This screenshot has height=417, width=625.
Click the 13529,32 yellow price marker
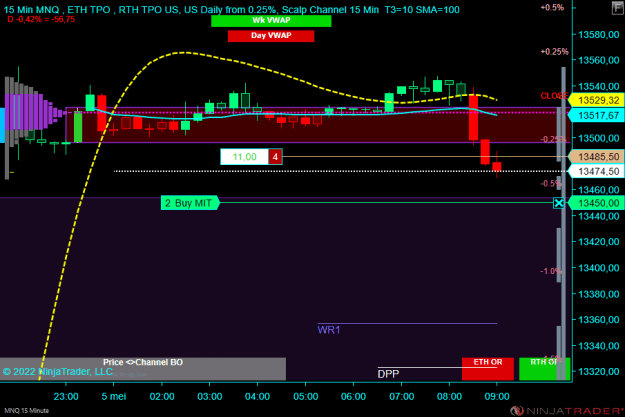[596, 100]
